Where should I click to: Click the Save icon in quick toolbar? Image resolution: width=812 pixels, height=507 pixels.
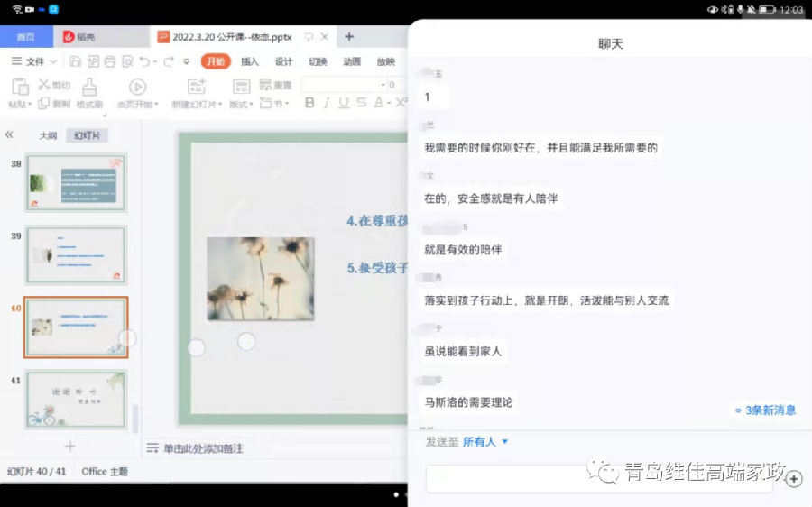[x=76, y=61]
